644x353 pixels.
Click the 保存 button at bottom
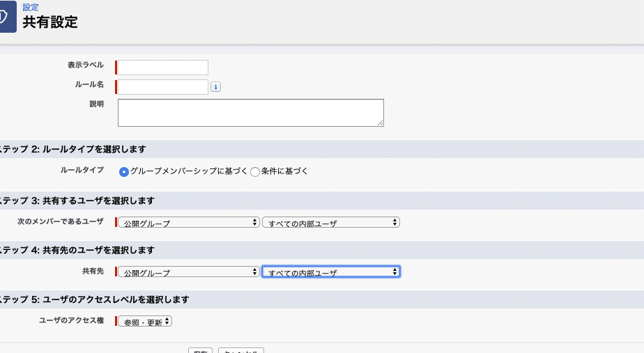pyautogui.click(x=200, y=350)
